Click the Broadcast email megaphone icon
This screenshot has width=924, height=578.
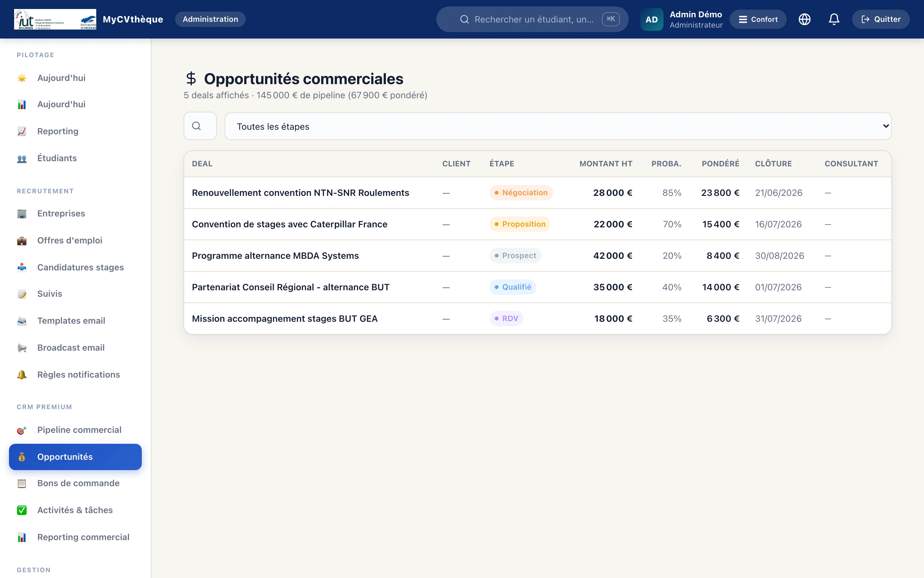coord(22,348)
